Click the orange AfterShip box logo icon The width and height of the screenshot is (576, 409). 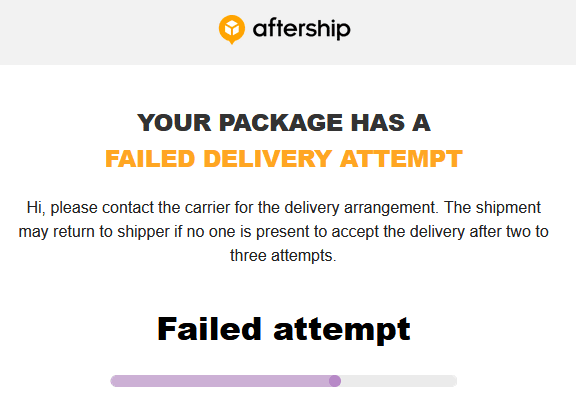click(232, 29)
